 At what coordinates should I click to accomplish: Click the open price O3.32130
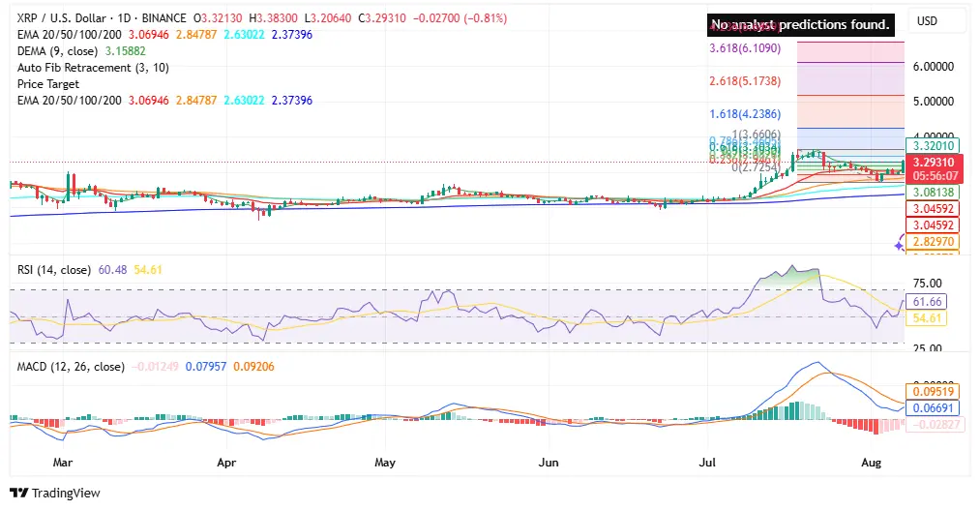pyautogui.click(x=219, y=18)
